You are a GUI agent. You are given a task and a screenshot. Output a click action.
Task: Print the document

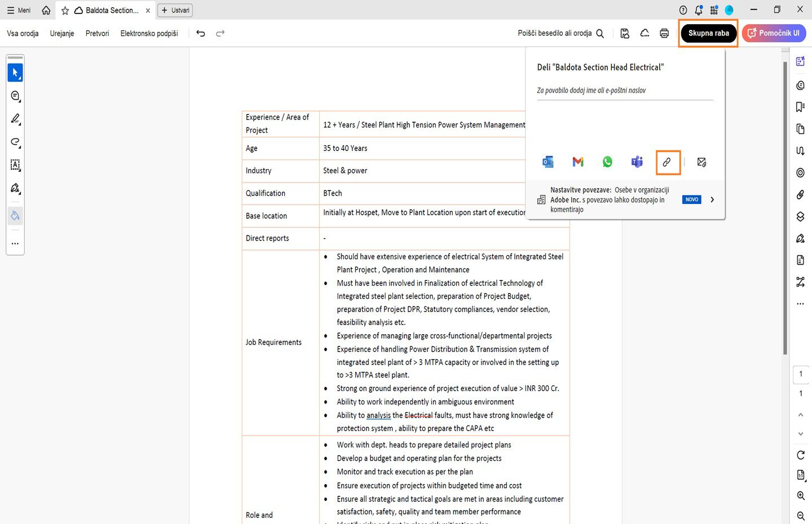coord(664,33)
